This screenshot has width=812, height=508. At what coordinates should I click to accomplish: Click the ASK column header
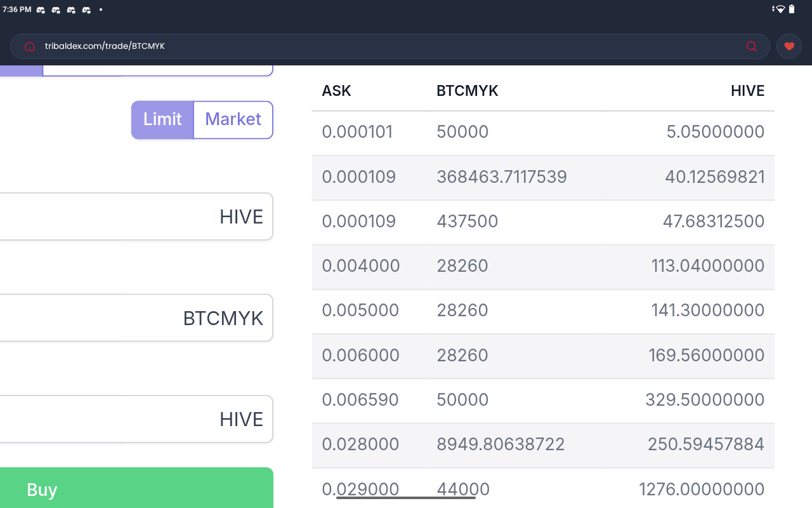(336, 91)
